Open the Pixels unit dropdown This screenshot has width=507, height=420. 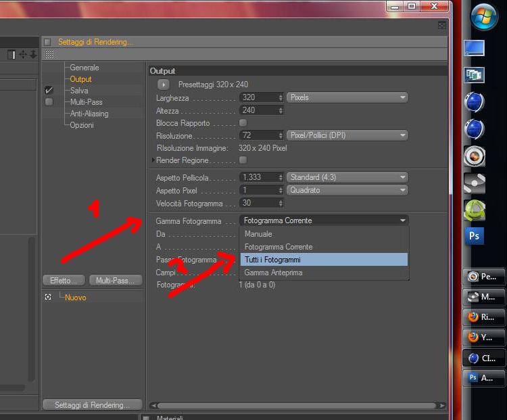coord(347,97)
